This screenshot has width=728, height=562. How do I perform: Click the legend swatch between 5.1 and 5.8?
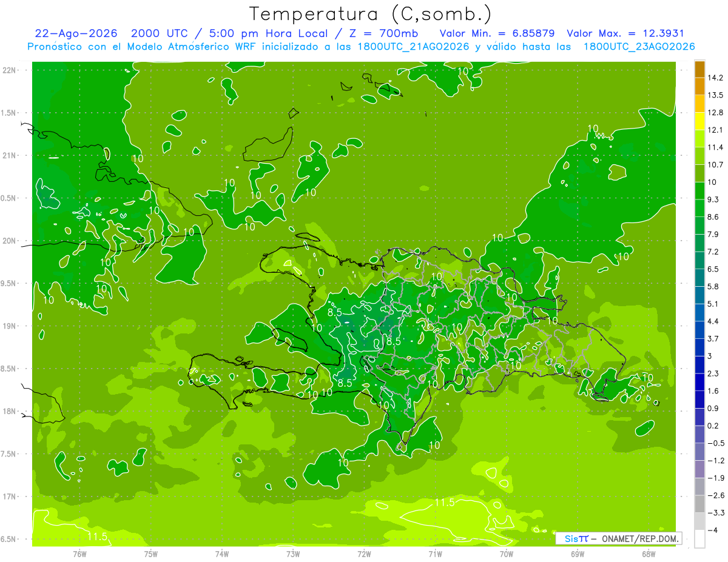(699, 296)
